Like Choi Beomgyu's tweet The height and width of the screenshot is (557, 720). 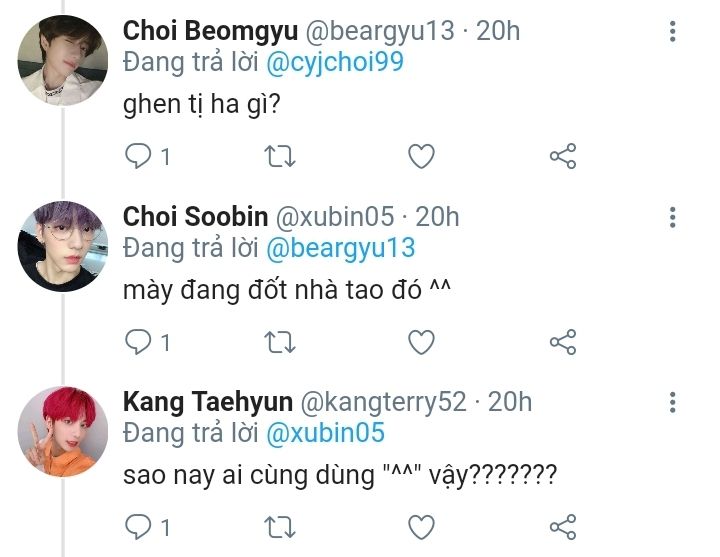422,156
